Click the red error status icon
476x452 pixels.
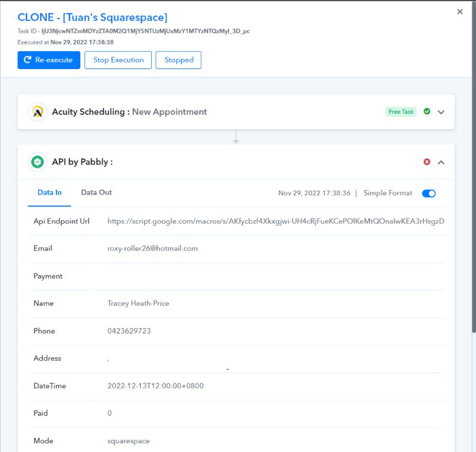[427, 162]
